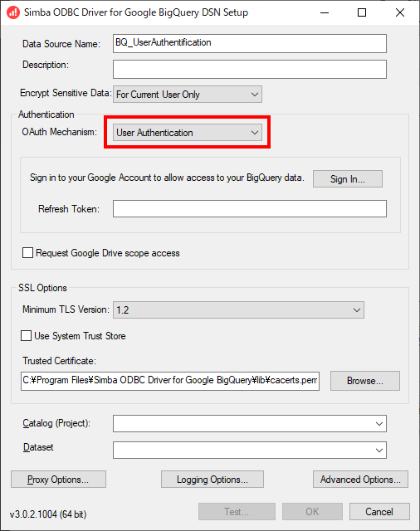Click the Refresh Token field
Viewport: 420px width, 531px height.
point(250,208)
